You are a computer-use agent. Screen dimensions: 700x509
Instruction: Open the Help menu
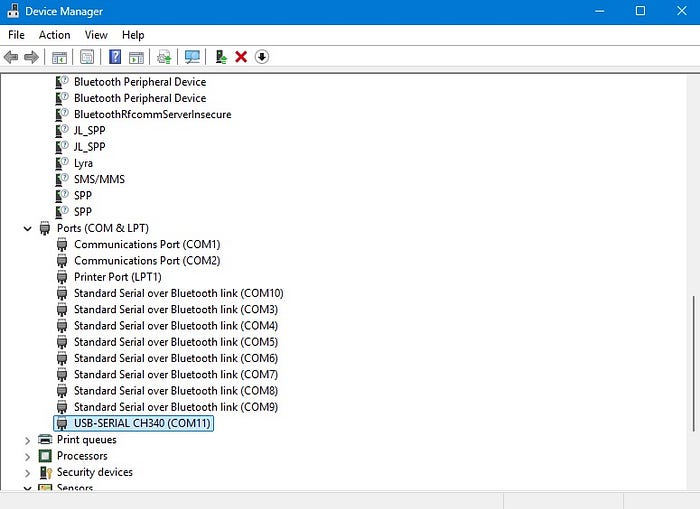(133, 35)
